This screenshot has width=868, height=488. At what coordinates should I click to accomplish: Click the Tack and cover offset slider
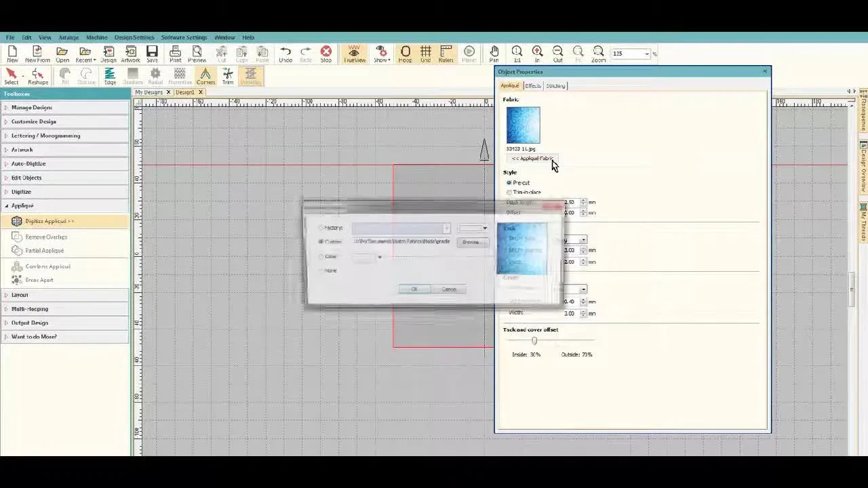tap(534, 341)
